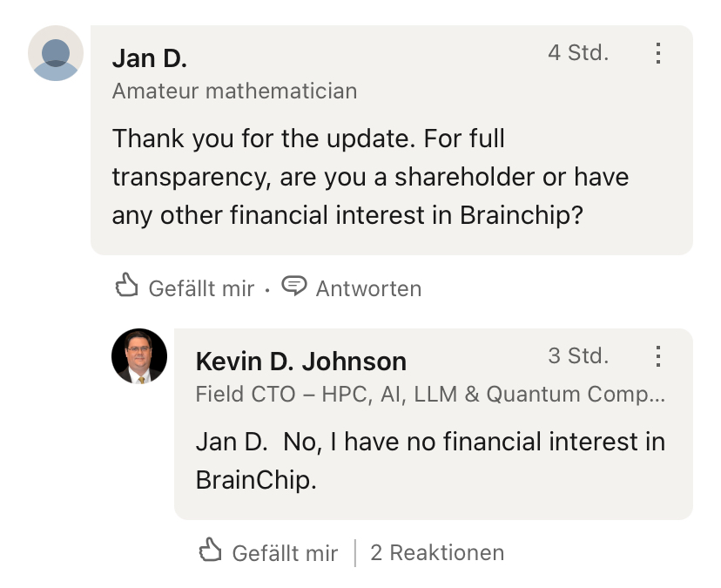The image size is (721, 588).
Task: Open Kevin D. Johnson name link
Action: [300, 361]
